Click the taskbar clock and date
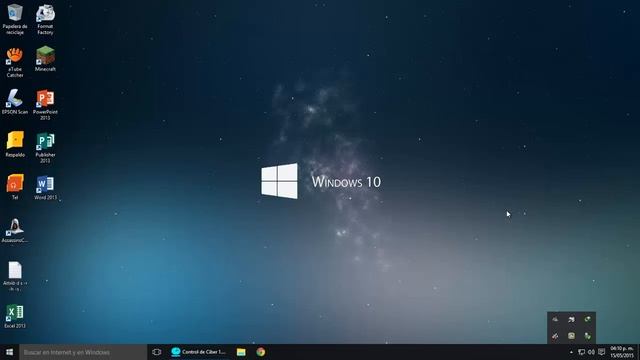The width and height of the screenshot is (640, 360). pyautogui.click(x=622, y=352)
